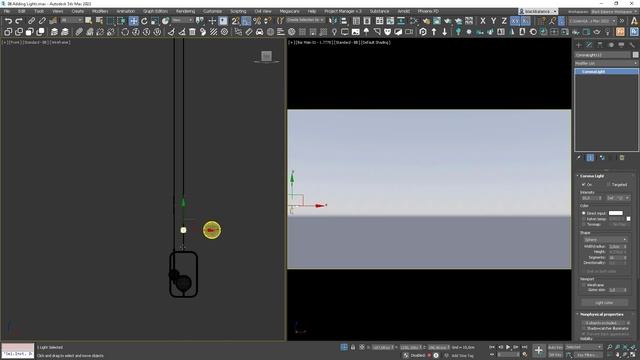
Task: Click Pin Stack icon below modifier stack
Action: point(579,158)
